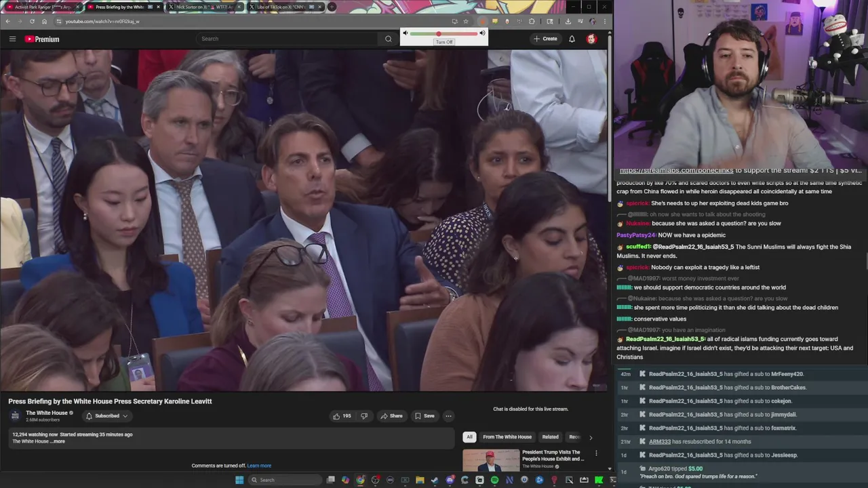Reload the YouTube page

(x=32, y=21)
